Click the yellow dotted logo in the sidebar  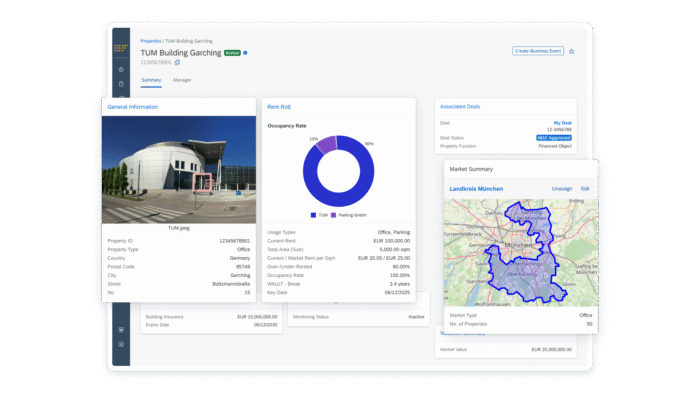[x=121, y=48]
